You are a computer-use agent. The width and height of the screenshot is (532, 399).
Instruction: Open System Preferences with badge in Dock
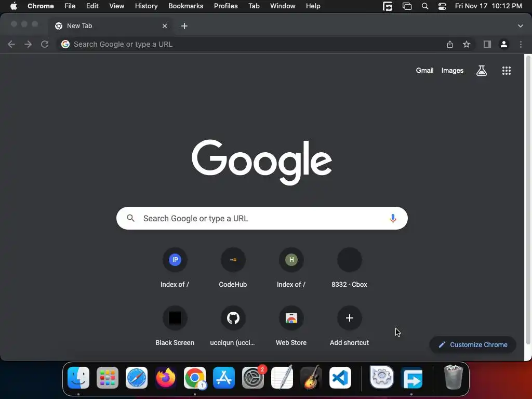click(x=253, y=378)
